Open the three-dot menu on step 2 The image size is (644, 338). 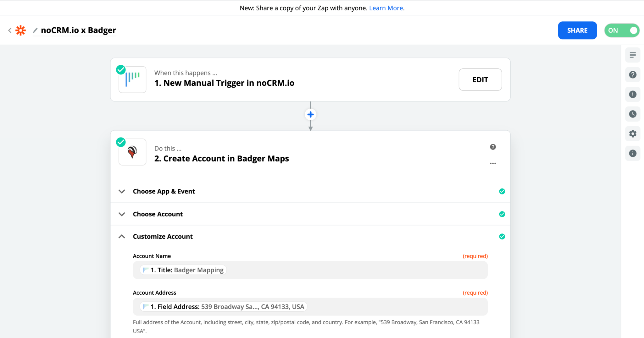coord(493,163)
